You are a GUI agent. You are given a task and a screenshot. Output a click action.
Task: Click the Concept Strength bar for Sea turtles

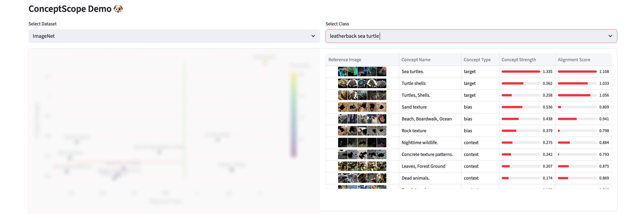[x=521, y=71]
